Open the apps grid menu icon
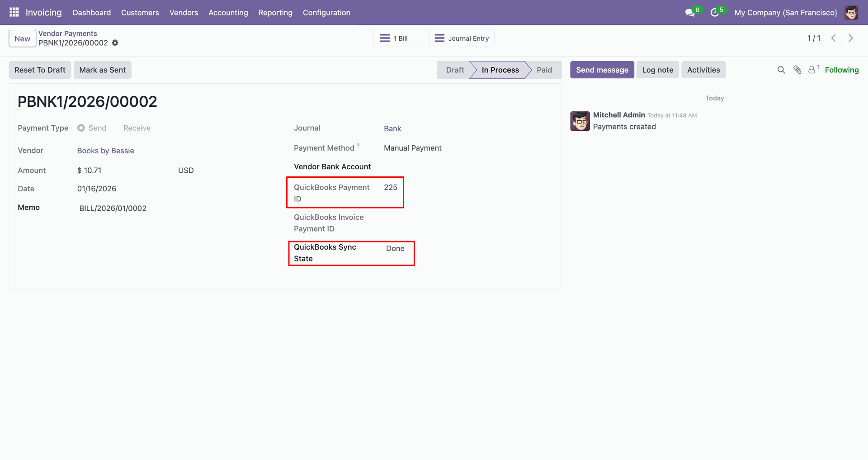Image resolution: width=868 pixels, height=460 pixels. click(x=14, y=12)
